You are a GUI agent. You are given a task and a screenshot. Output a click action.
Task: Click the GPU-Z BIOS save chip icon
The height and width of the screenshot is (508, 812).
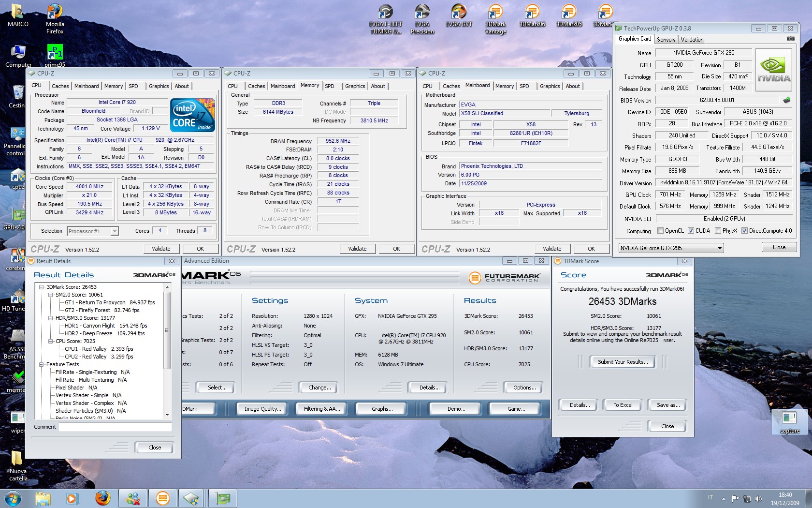click(787, 100)
